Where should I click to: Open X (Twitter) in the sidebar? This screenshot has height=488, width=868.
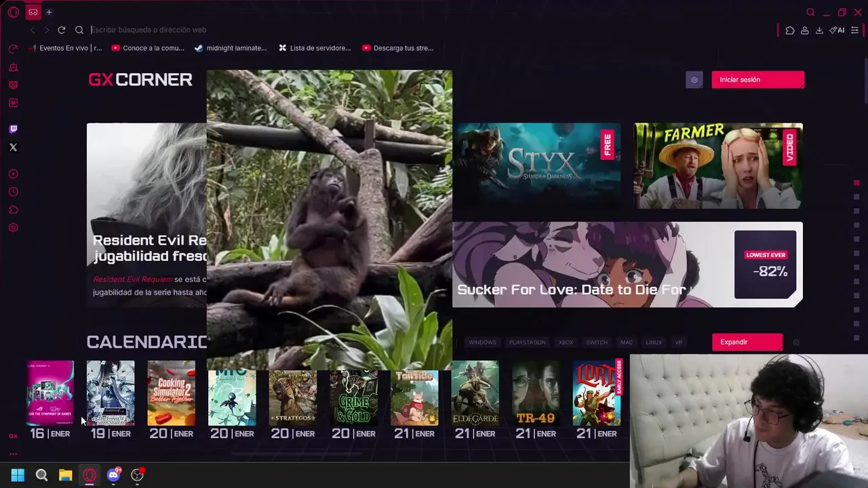[x=13, y=147]
